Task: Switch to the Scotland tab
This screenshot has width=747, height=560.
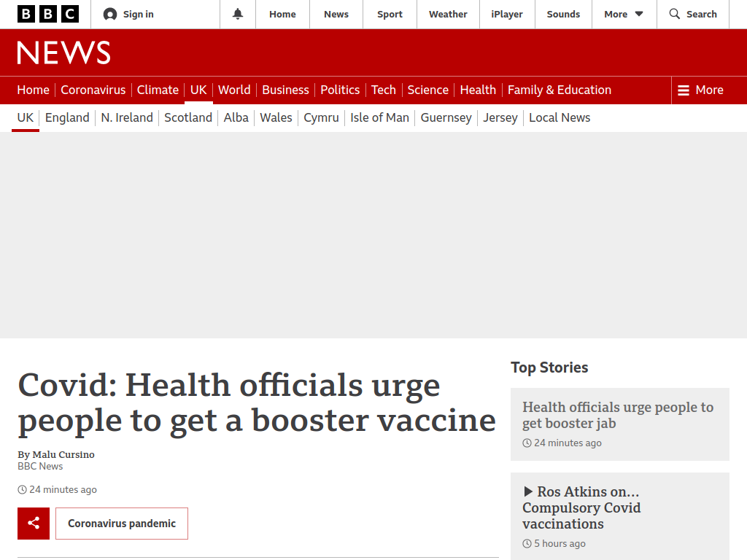Action: click(x=188, y=117)
